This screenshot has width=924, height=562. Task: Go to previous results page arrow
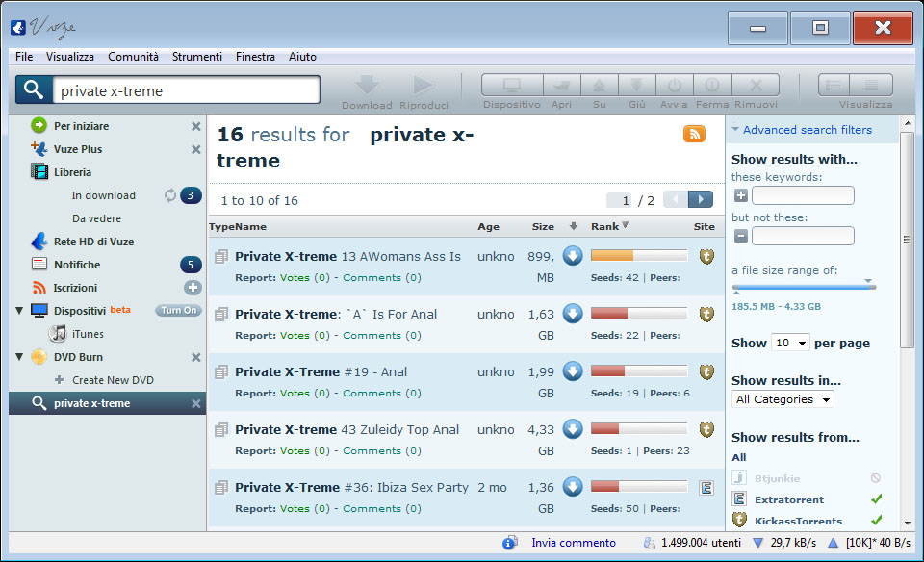(x=676, y=200)
